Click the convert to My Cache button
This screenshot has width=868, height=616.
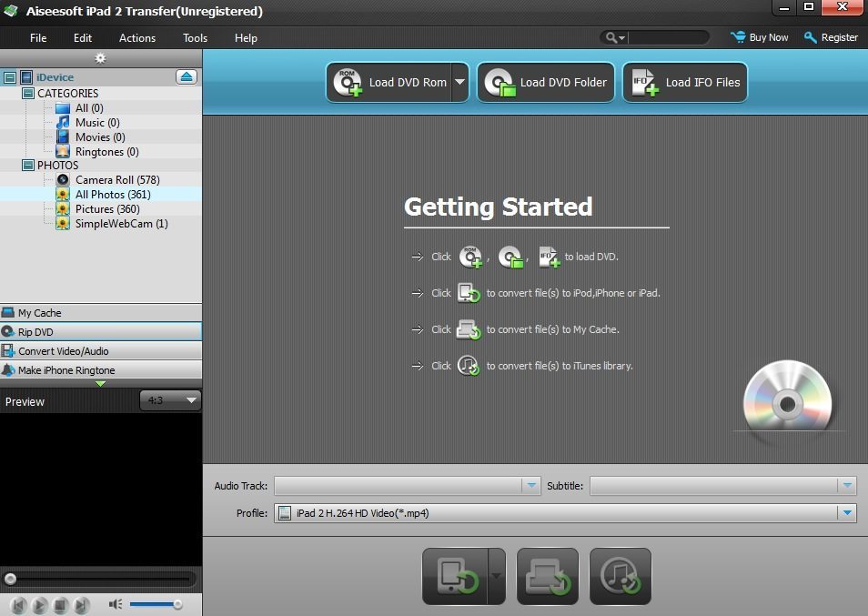(548, 576)
